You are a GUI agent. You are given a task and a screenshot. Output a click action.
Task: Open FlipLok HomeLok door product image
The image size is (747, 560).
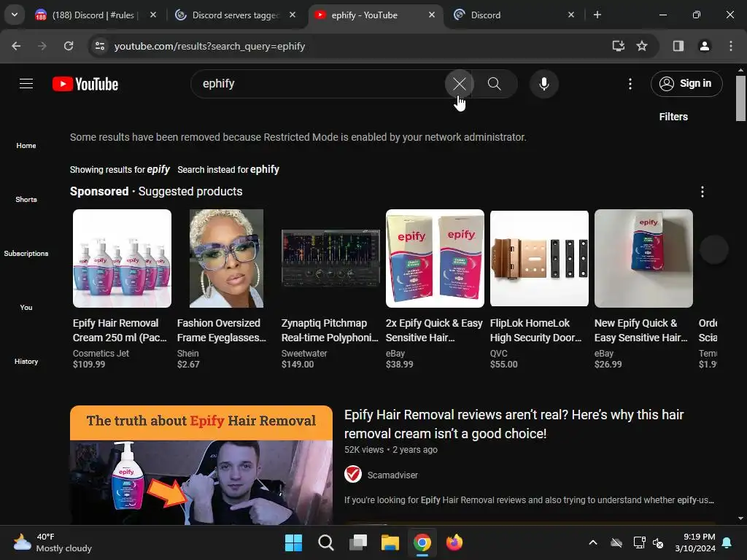point(539,259)
